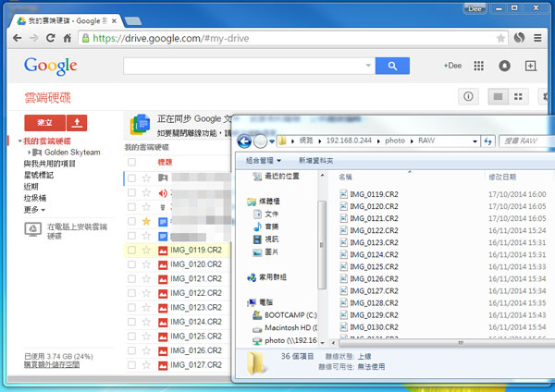Click the Explorer back arrow button
This screenshot has height=392, width=555.
click(245, 141)
